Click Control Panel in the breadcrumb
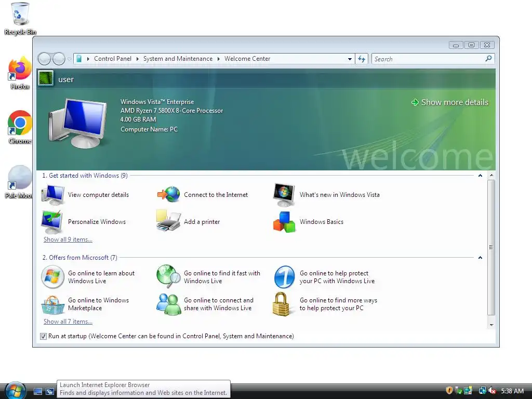 pos(113,59)
